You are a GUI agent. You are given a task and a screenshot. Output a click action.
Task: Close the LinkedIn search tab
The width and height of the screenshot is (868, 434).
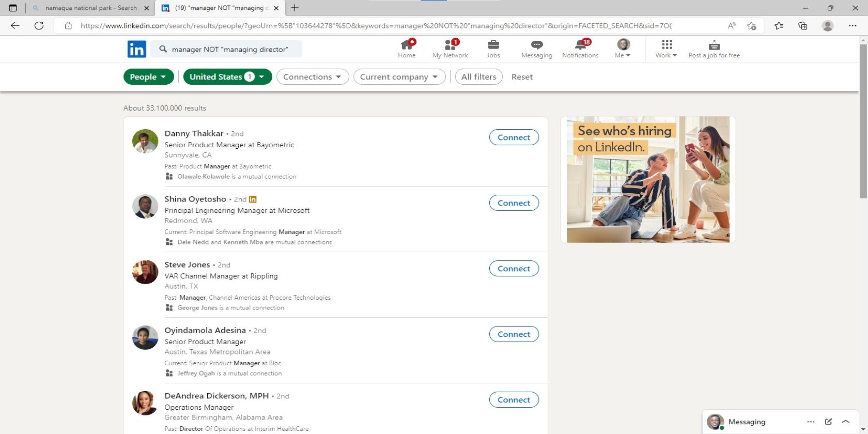276,8
